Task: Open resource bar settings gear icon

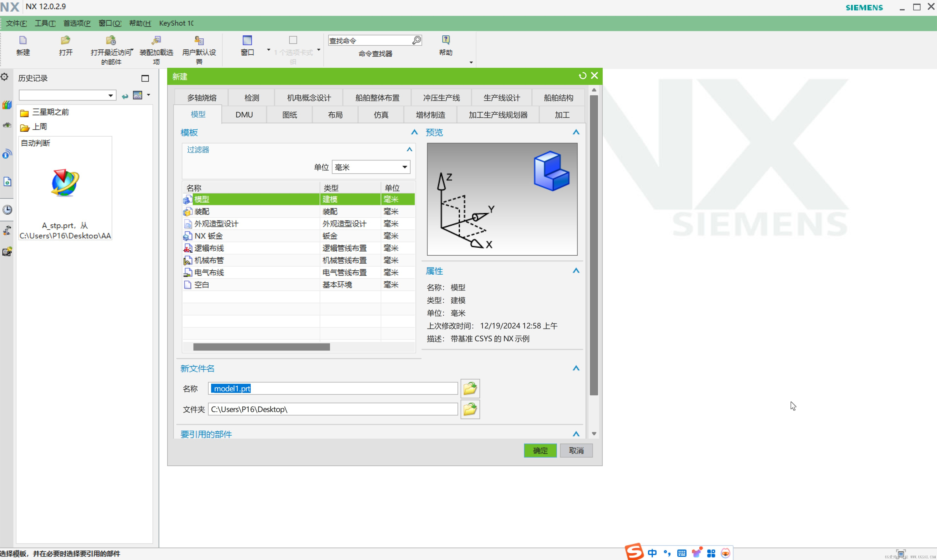Action: 5,77
